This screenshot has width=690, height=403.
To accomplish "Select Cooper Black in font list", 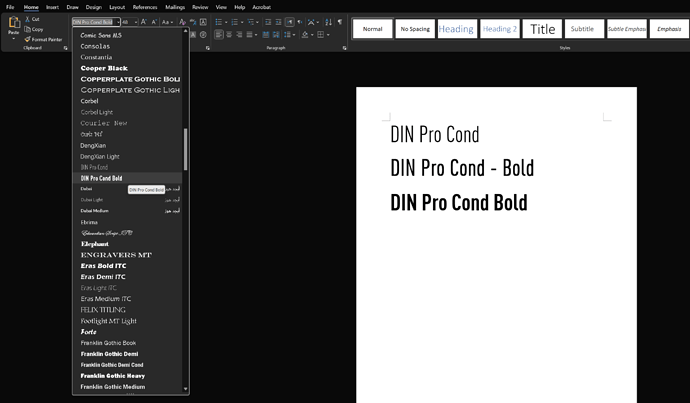I will [104, 68].
